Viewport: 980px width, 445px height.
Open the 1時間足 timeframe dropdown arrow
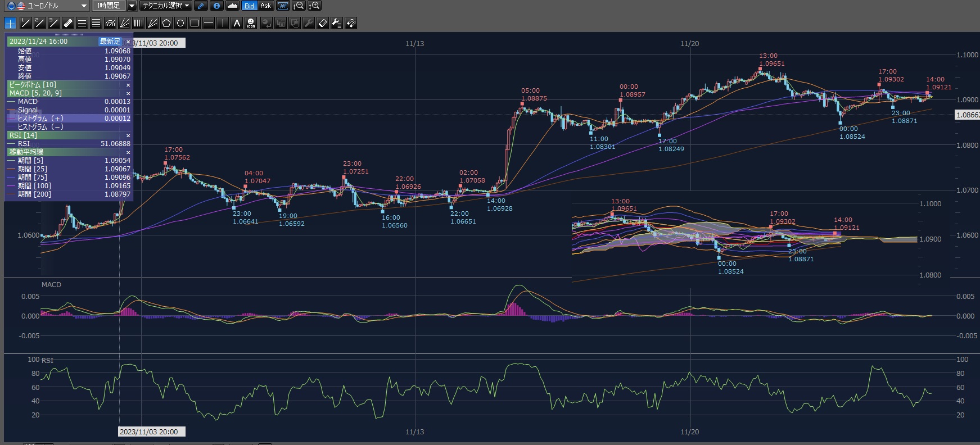tap(132, 6)
